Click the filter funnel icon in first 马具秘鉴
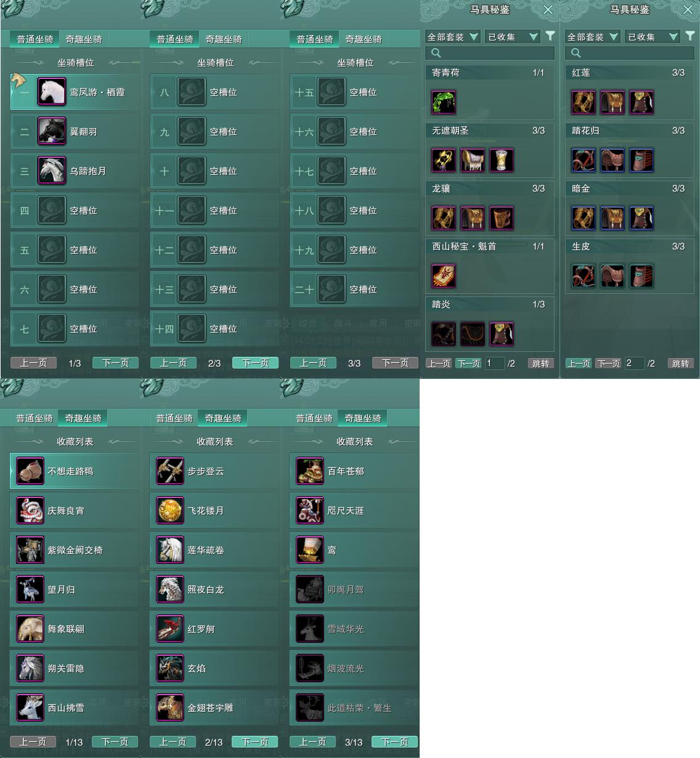Image resolution: width=700 pixels, height=758 pixels. click(550, 36)
